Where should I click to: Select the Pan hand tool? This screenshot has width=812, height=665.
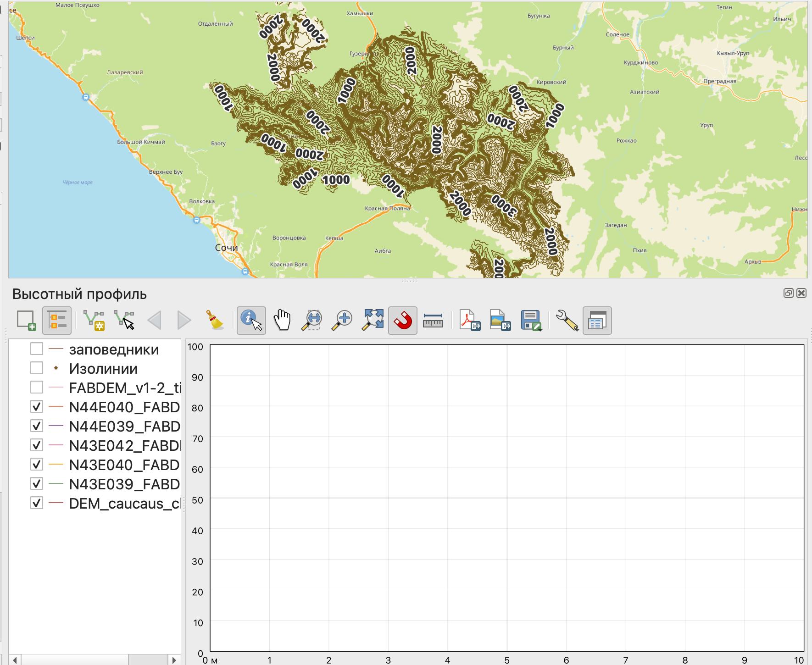282,320
